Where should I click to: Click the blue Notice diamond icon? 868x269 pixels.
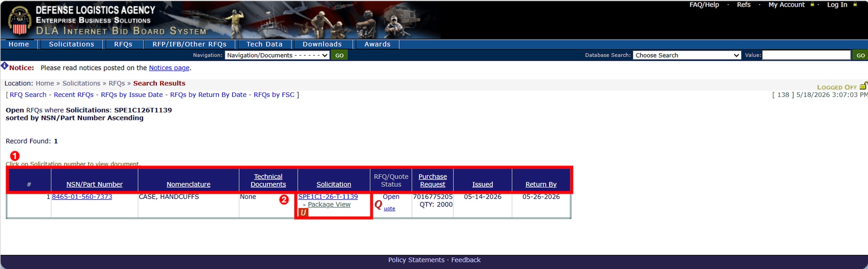tap(5, 66)
